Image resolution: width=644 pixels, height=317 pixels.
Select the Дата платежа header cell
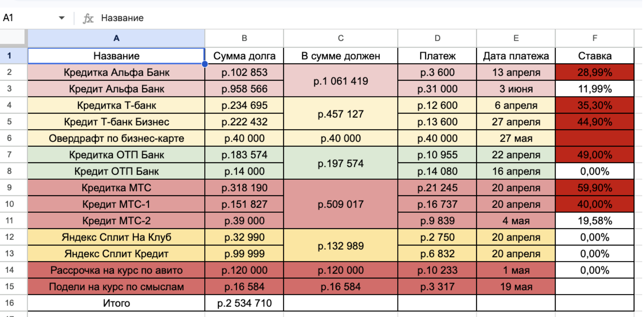[x=516, y=56]
